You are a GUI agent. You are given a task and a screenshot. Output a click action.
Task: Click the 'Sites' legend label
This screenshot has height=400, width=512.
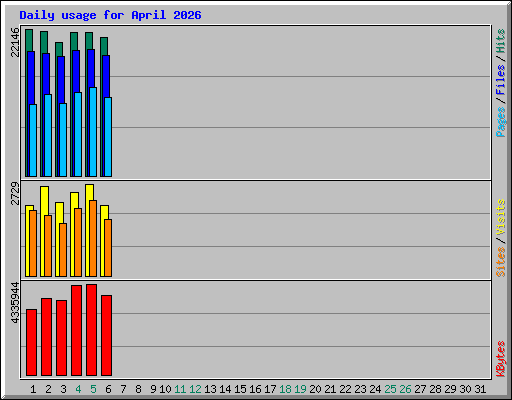tap(501, 262)
